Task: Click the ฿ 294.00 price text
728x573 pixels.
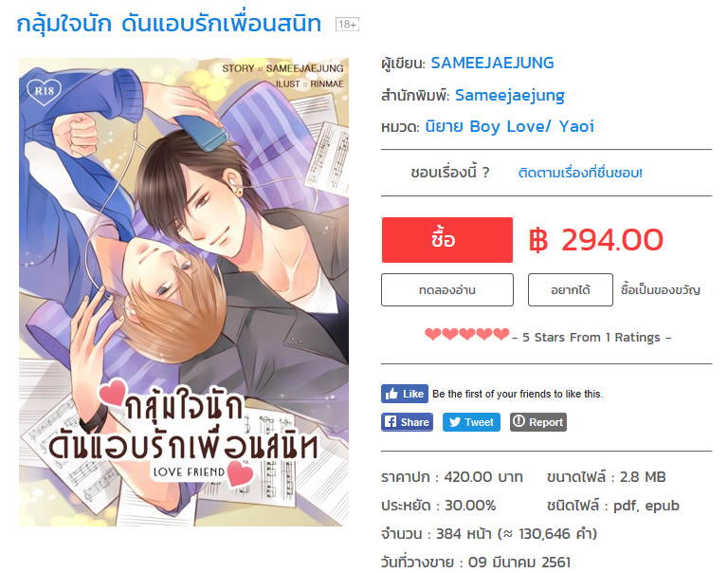Action: (595, 240)
